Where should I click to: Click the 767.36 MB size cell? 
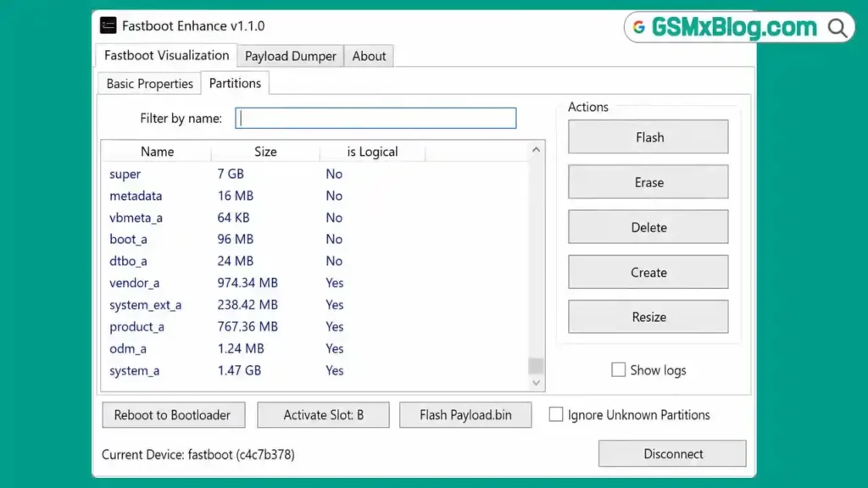coord(248,326)
